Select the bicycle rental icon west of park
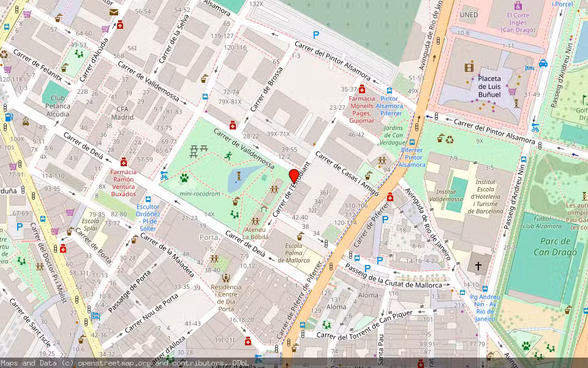Image resolution: width=588 pixels, height=368 pixels. pyautogui.click(x=164, y=175)
